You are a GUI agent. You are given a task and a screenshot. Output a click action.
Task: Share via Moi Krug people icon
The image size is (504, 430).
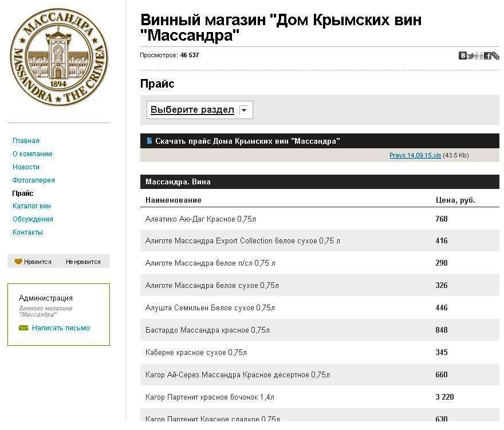tap(479, 56)
